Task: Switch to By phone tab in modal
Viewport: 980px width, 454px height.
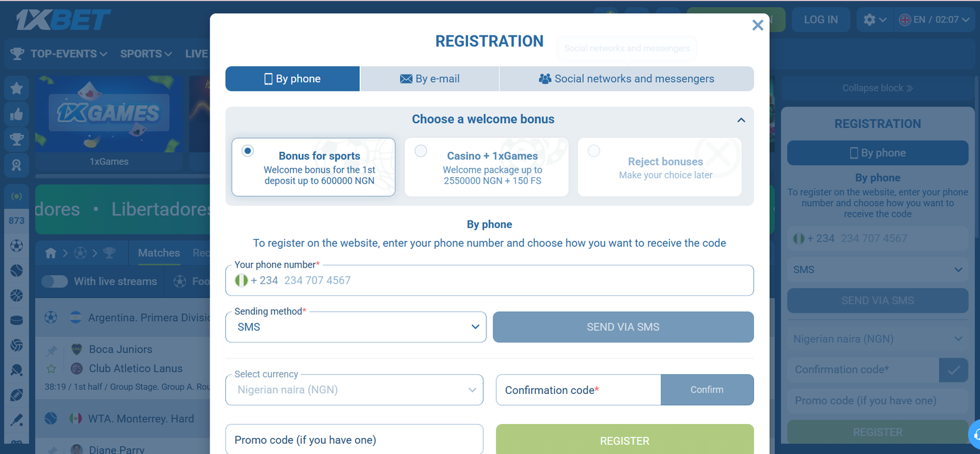Action: [293, 78]
